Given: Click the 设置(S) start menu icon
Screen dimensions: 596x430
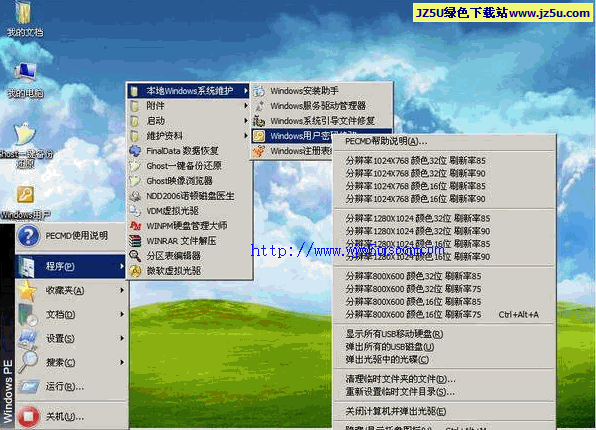Looking at the screenshot, I should coord(28,339).
